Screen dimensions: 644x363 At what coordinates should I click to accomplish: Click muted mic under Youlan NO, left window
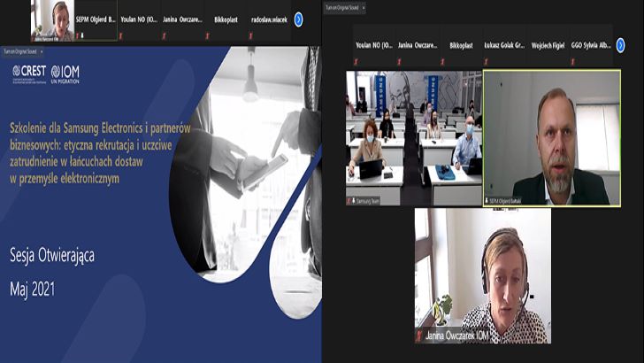[x=120, y=36]
